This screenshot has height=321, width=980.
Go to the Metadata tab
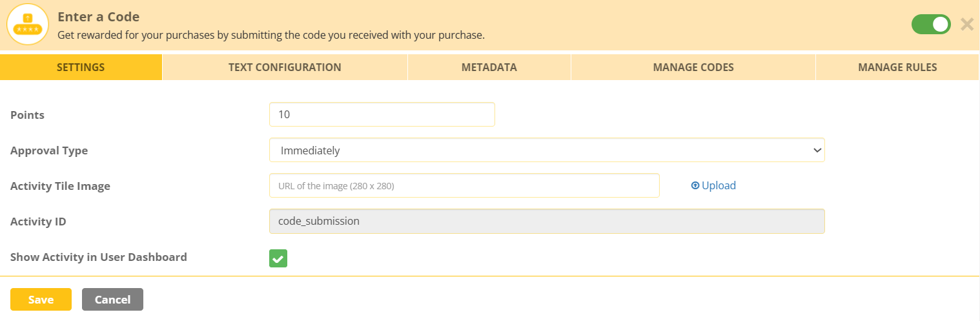[x=489, y=67]
